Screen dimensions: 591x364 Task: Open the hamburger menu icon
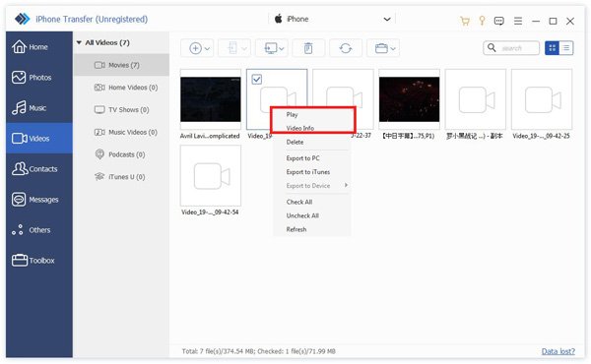click(518, 21)
